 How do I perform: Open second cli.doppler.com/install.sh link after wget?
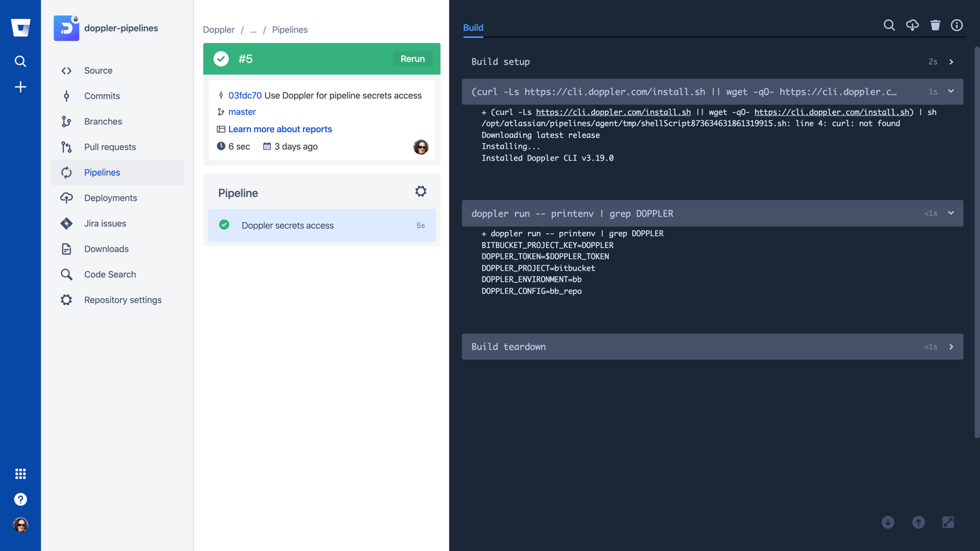(832, 112)
